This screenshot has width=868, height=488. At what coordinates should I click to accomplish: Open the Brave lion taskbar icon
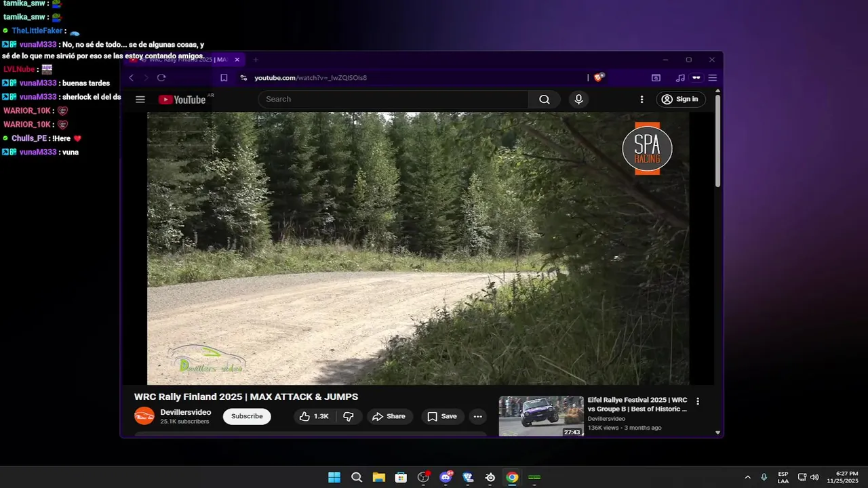468,477
